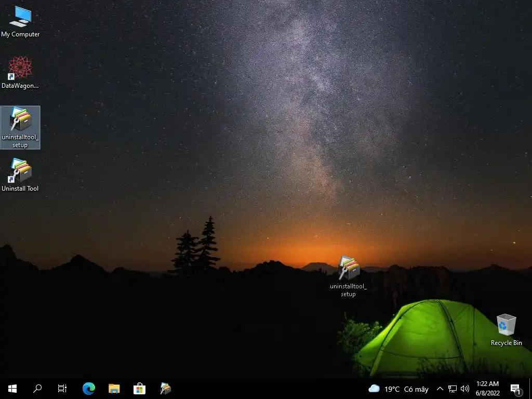Select the DataWagon shortcut icon
The image size is (532, 399).
click(20, 73)
